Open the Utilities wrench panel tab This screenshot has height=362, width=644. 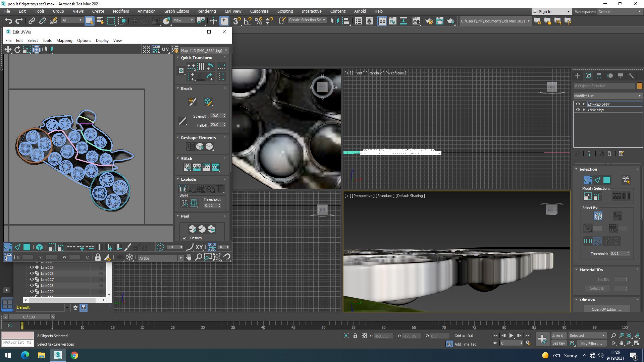[631, 76]
